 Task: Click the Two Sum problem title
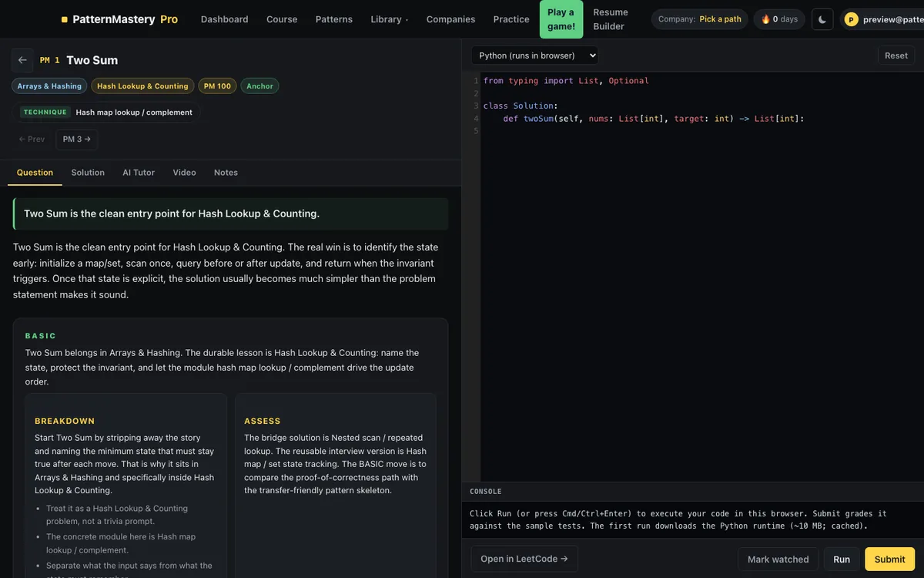pos(92,60)
